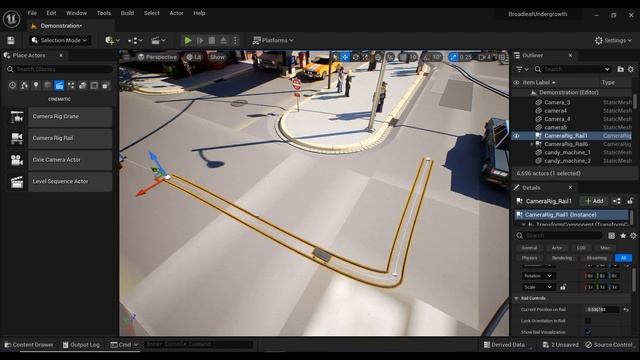Screen dimensions: 640x360
Task: Expand CameraRig_Rail6 tree row
Action: click(531, 144)
